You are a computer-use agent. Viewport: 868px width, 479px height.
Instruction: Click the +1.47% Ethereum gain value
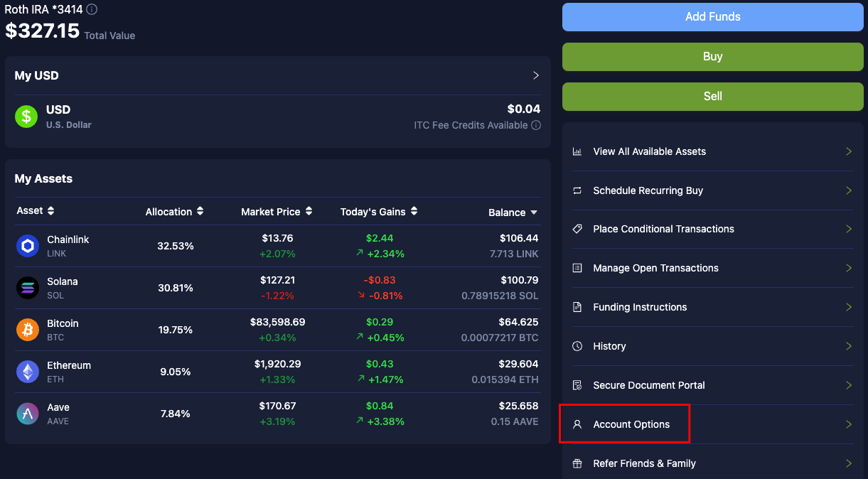tap(386, 380)
